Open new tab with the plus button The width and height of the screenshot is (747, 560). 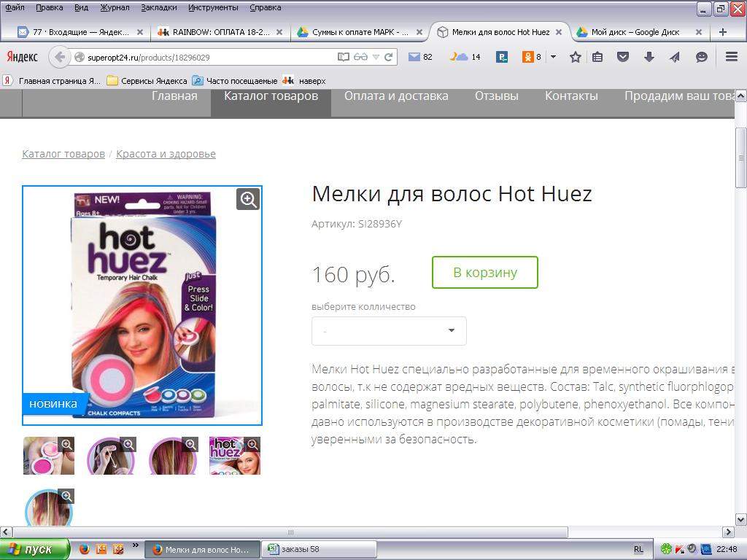722,32
